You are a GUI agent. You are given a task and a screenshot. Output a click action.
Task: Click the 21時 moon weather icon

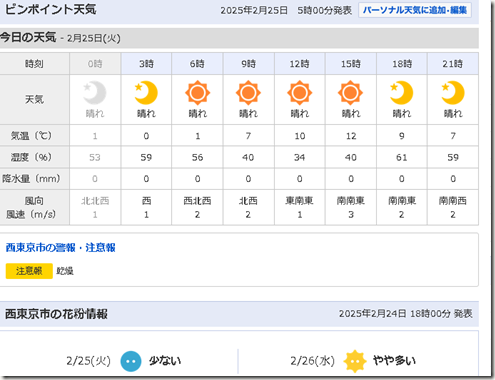pos(453,92)
